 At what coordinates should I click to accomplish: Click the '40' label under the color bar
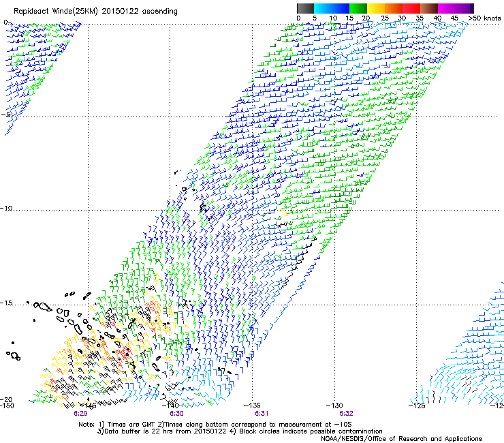pyautogui.click(x=437, y=18)
